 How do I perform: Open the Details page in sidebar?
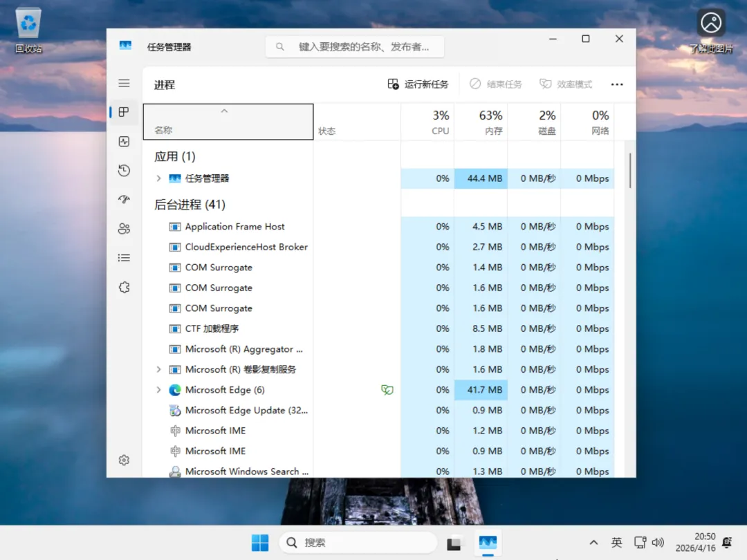[x=124, y=258]
